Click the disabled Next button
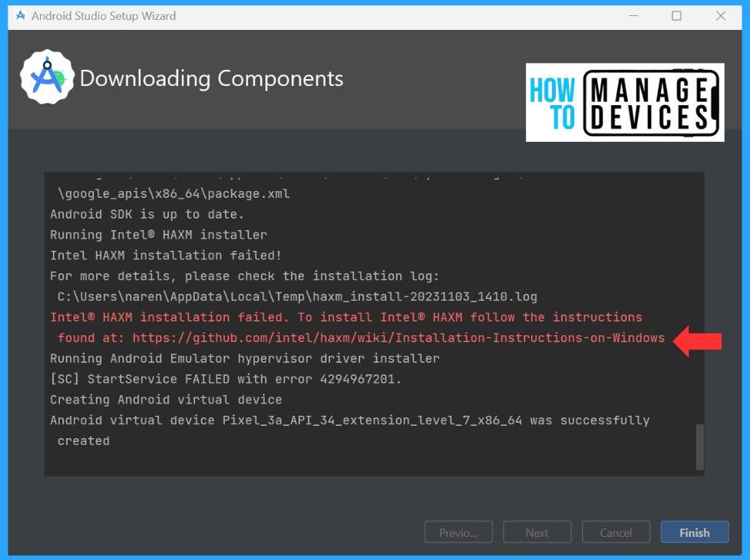This screenshot has width=750, height=560. 537,532
